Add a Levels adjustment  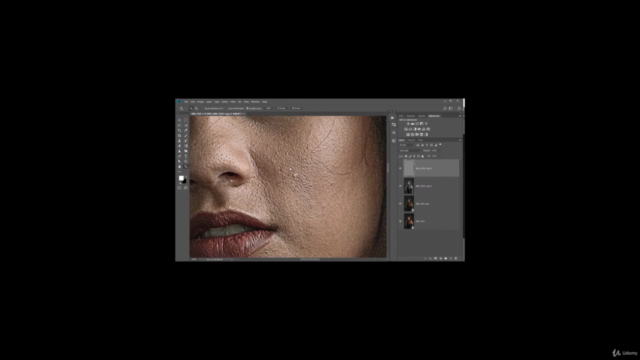413,124
